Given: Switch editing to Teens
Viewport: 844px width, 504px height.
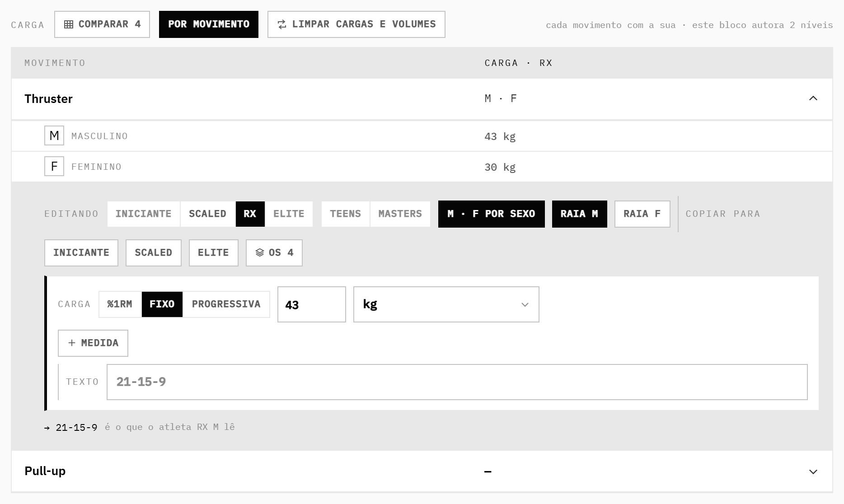Looking at the screenshot, I should coord(346,214).
